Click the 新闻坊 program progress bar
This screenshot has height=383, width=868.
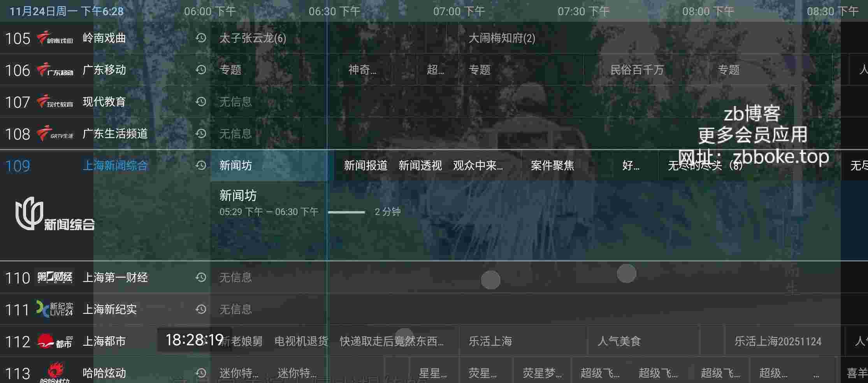(x=346, y=212)
